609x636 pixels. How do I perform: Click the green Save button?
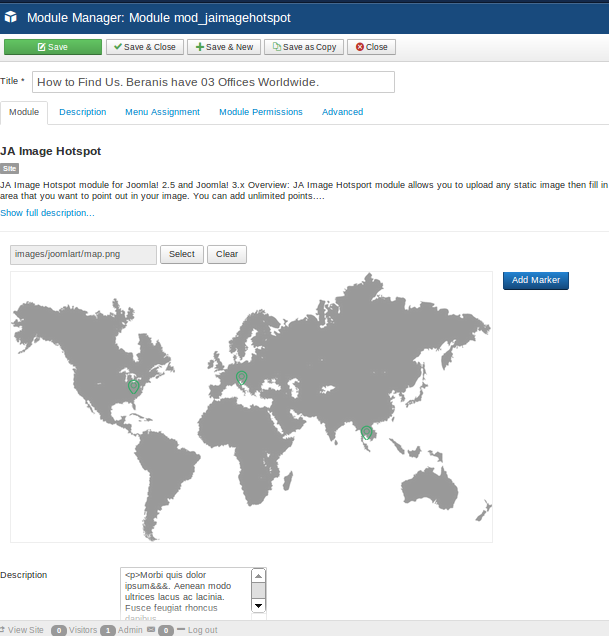point(53,47)
